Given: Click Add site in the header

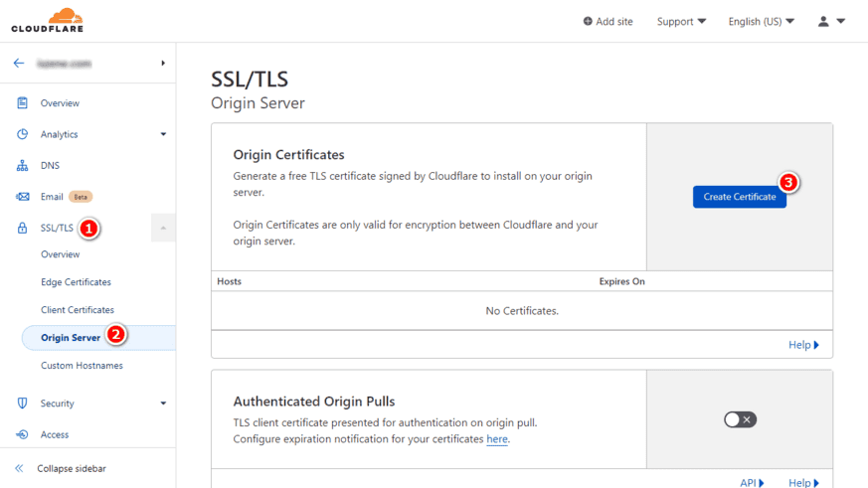Looking at the screenshot, I should point(608,22).
